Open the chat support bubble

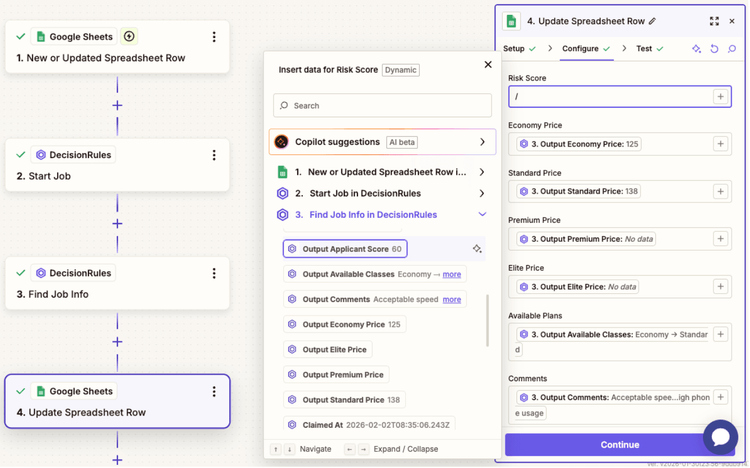coord(720,437)
